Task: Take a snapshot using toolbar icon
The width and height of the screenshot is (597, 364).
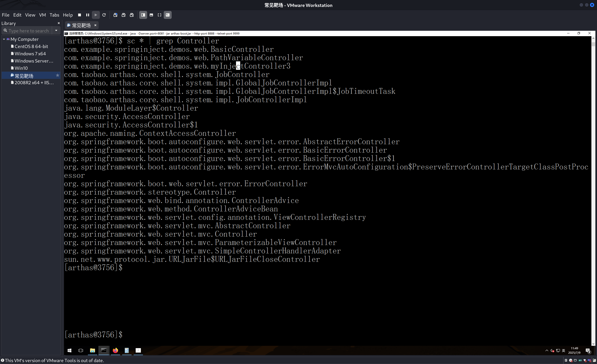Action: 115,15
